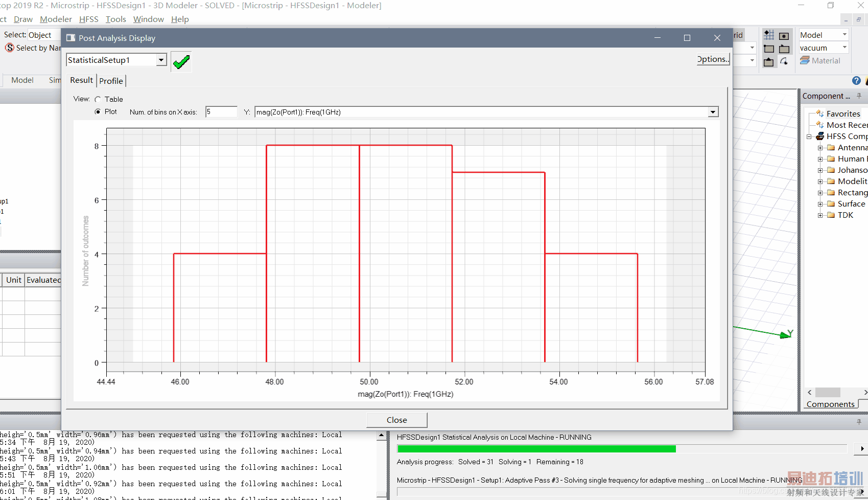This screenshot has width=868, height=500.
Task: Click the snap-to-edge-center rectangle icon beside vertex snap
Action: [x=784, y=49]
